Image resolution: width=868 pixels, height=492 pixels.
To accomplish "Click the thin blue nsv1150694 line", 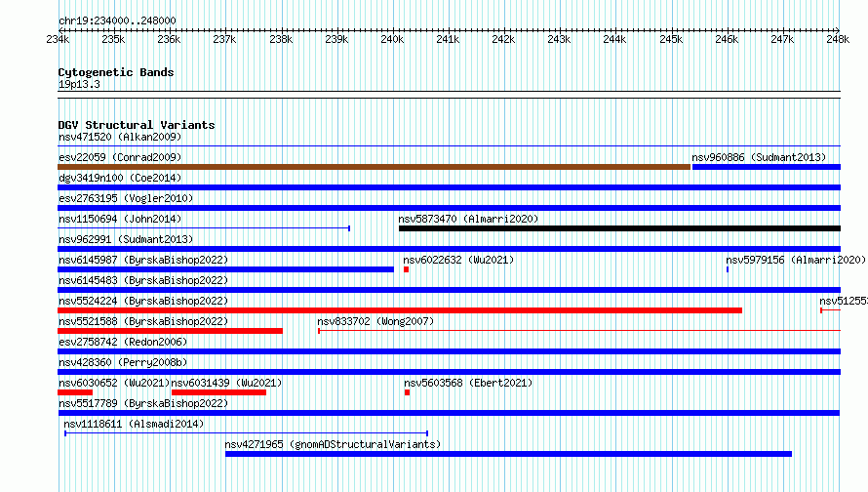I will coord(204,228).
